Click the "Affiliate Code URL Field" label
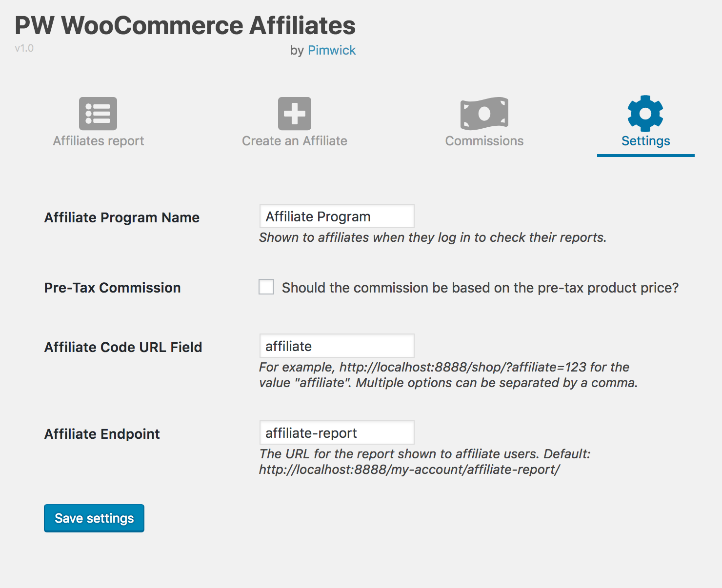 pyautogui.click(x=123, y=347)
